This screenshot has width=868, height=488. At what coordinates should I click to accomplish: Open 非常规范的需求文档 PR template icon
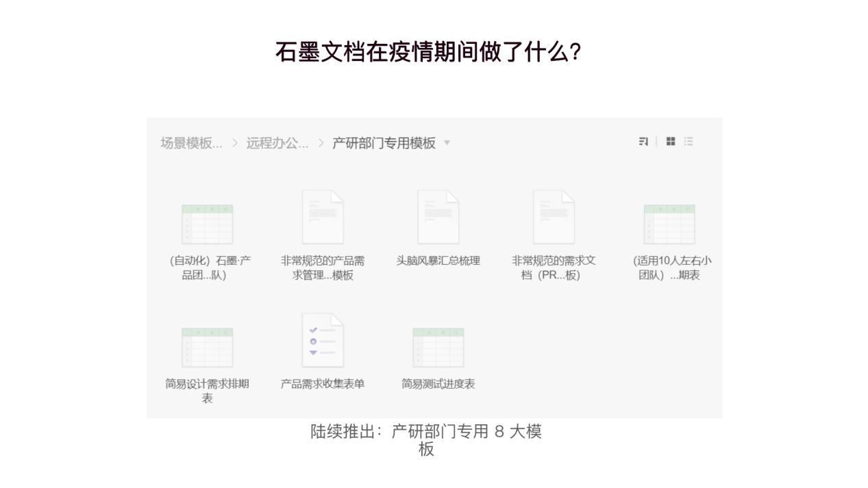(554, 217)
